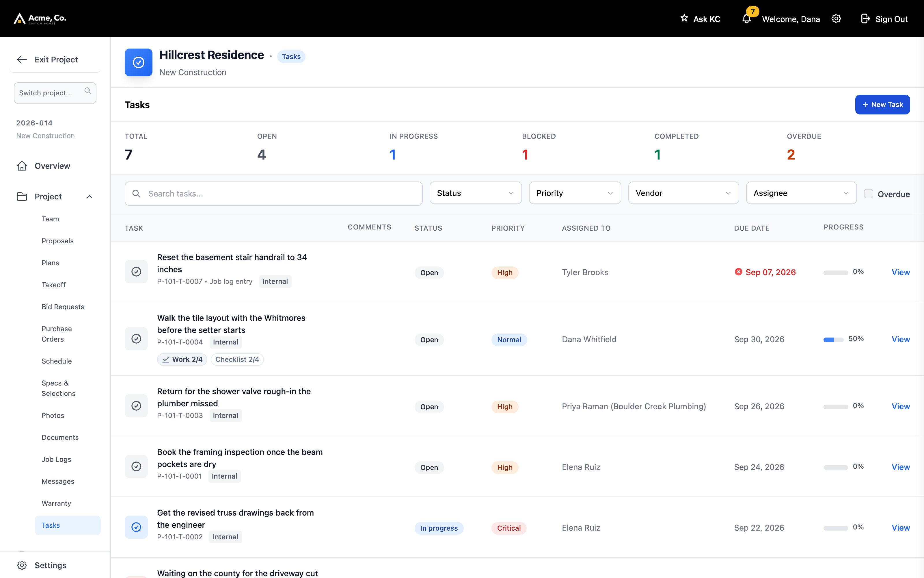
Task: Select Tasks in the sidebar
Action: (x=68, y=525)
